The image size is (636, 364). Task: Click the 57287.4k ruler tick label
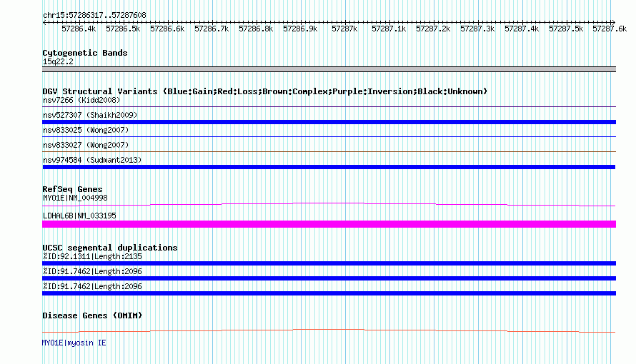click(x=522, y=29)
